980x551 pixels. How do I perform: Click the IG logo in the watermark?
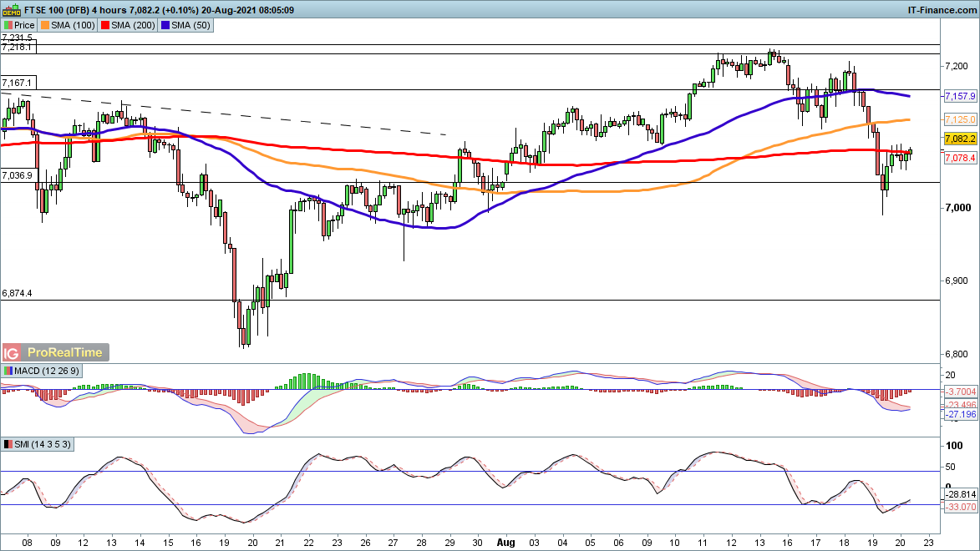[12, 352]
